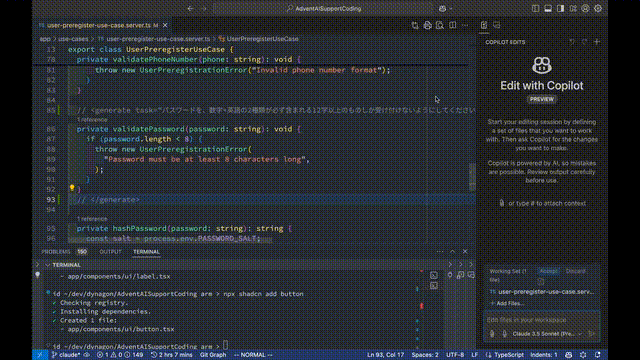The height and width of the screenshot is (360, 640).
Task: Click the redo last edit icon in Copilot Edits
Action: [x=584, y=42]
